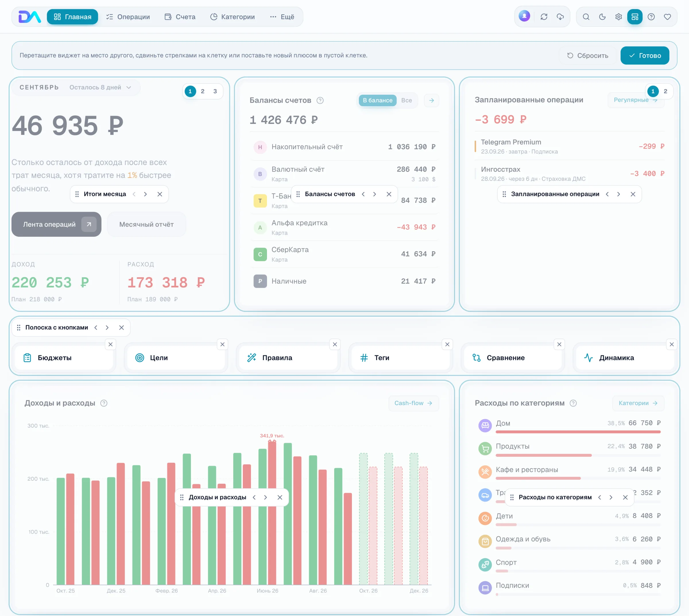689x616 pixels.
Task: Switch month summary to page 3
Action: [x=215, y=91]
